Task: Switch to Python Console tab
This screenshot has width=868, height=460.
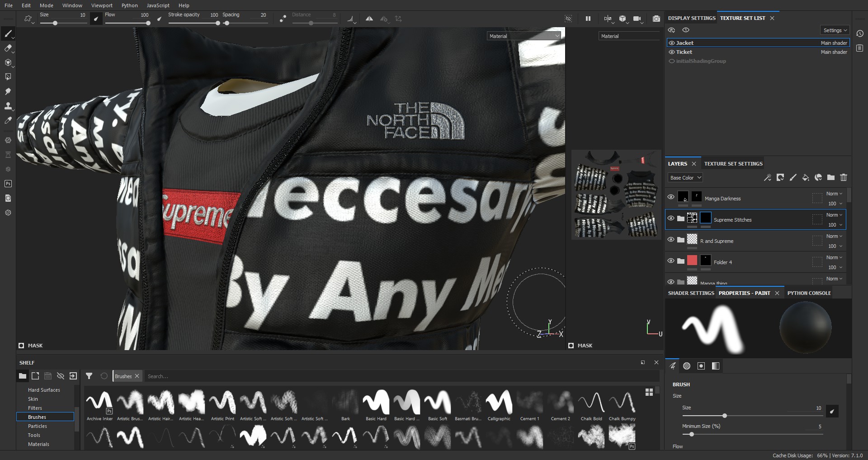Action: coord(809,293)
